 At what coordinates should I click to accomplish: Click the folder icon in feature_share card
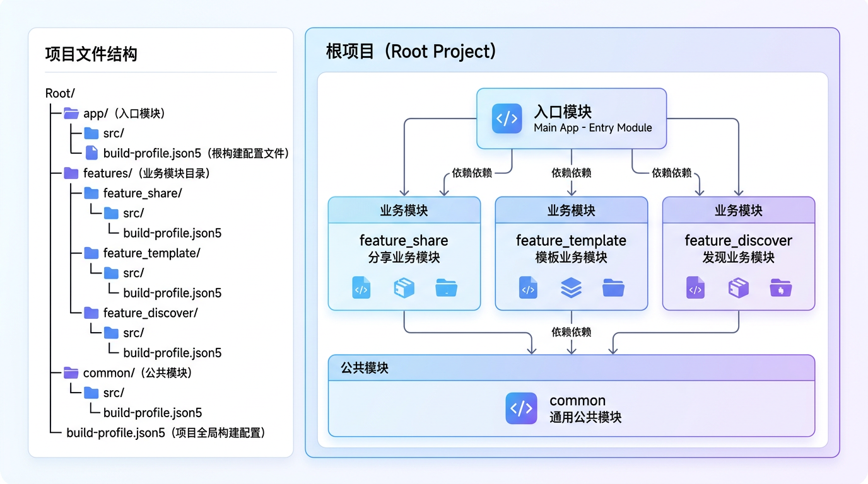tap(447, 289)
